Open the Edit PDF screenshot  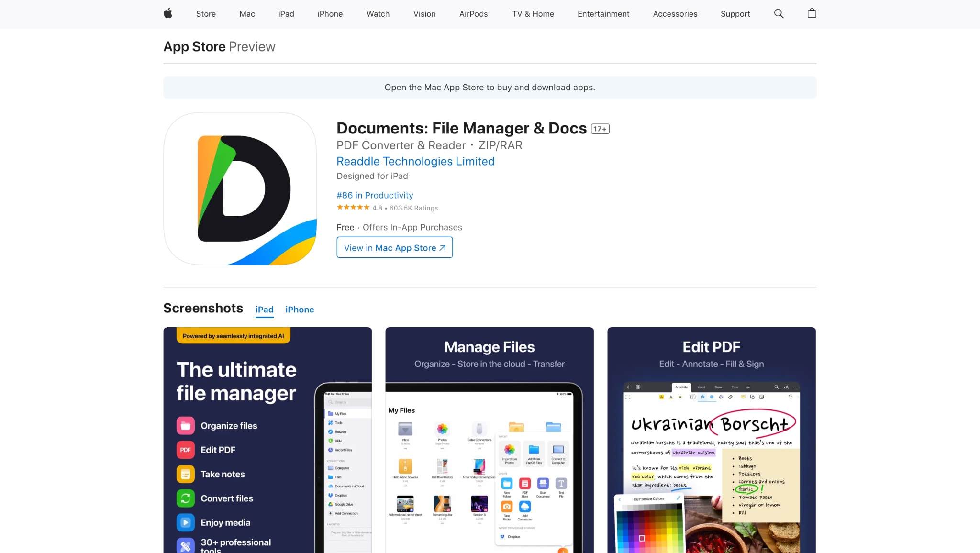pos(712,440)
